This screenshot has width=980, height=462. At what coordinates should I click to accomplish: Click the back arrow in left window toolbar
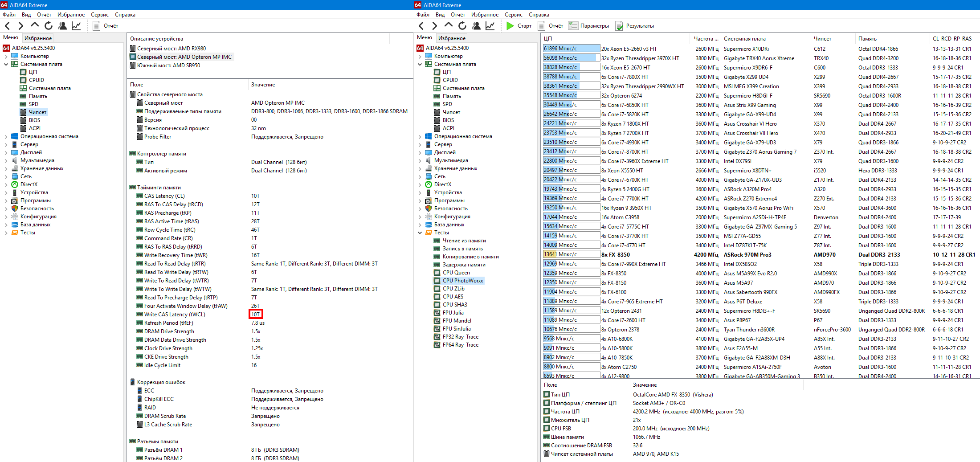click(8, 26)
